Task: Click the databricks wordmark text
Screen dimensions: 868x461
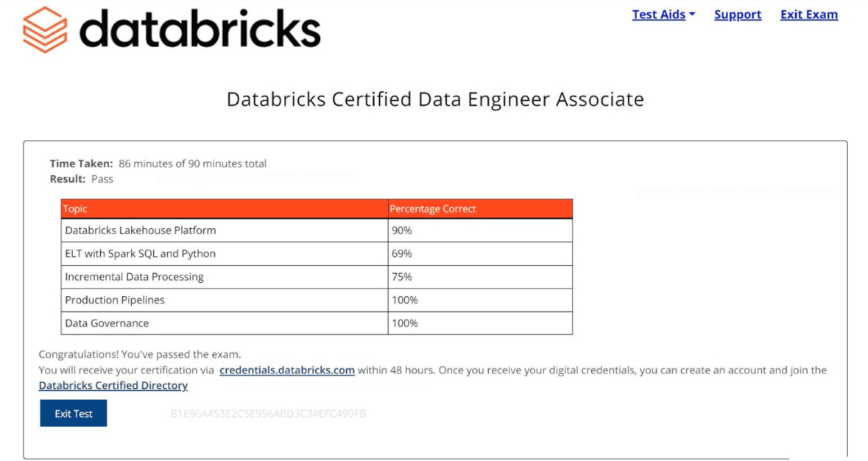Action: coord(200,29)
